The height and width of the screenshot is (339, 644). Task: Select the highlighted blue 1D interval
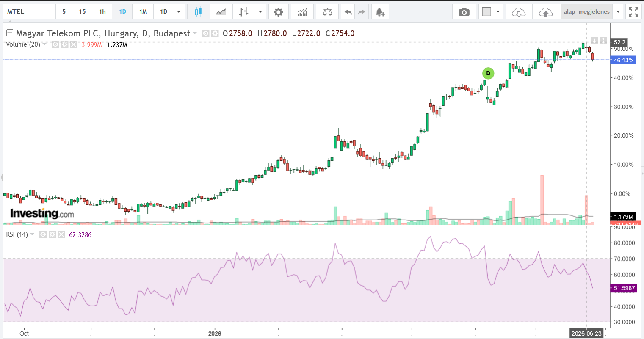click(122, 12)
